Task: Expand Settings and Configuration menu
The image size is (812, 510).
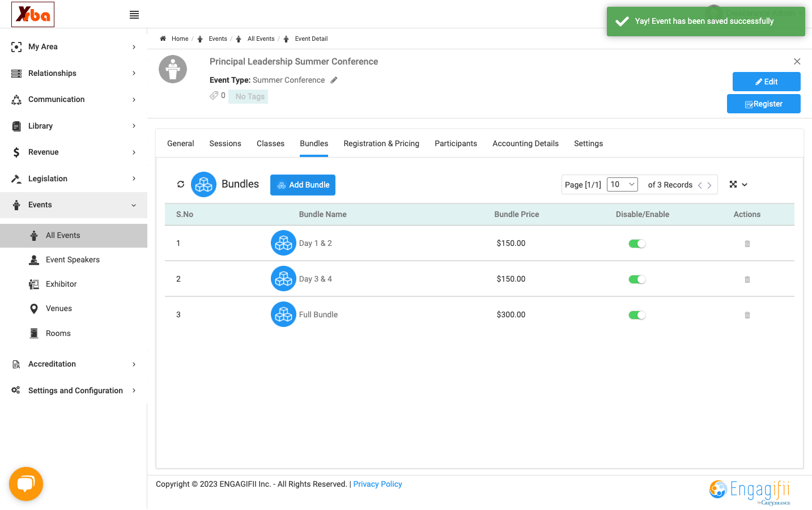Action: (74, 390)
